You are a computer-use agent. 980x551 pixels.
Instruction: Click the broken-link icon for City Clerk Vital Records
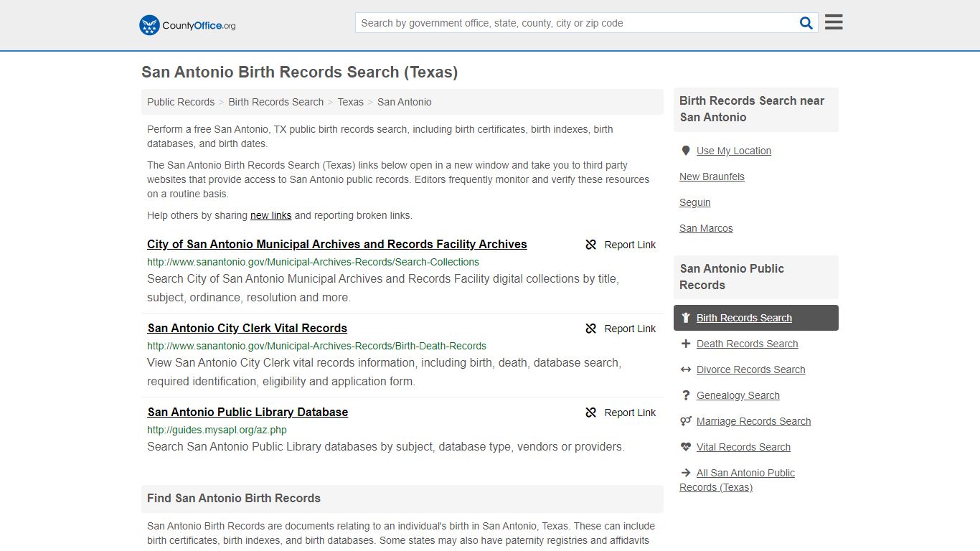(591, 329)
